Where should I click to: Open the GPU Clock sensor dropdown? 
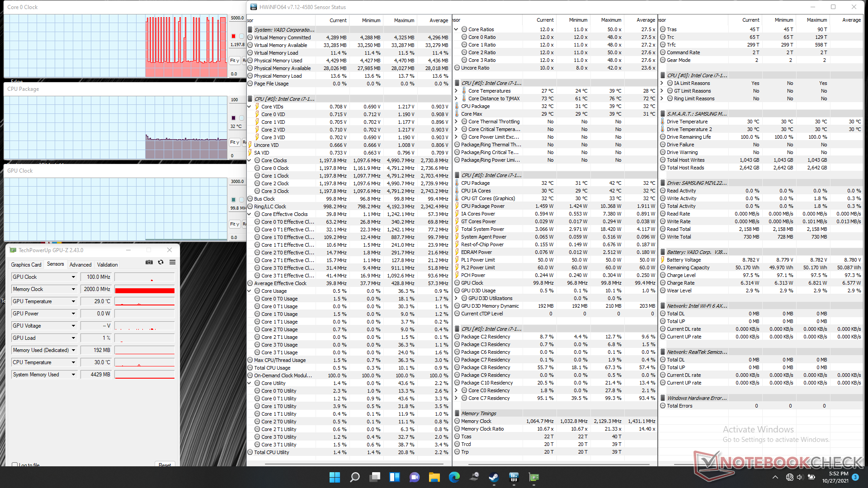pos(73,277)
